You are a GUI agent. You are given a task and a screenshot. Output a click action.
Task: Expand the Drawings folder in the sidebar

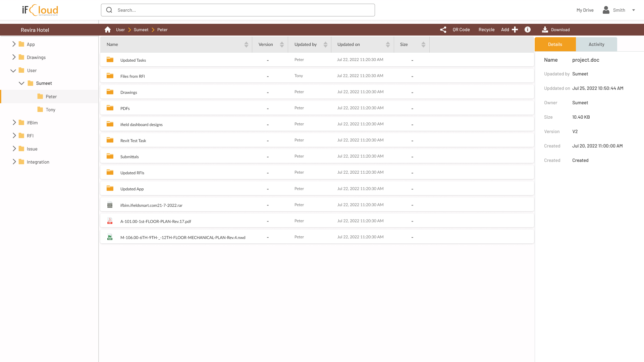[14, 57]
